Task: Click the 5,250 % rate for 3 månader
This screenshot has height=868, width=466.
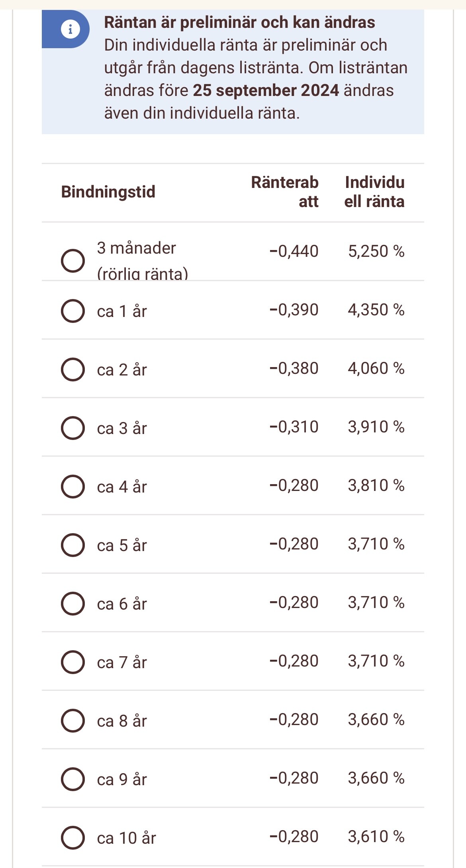Action: click(x=376, y=251)
